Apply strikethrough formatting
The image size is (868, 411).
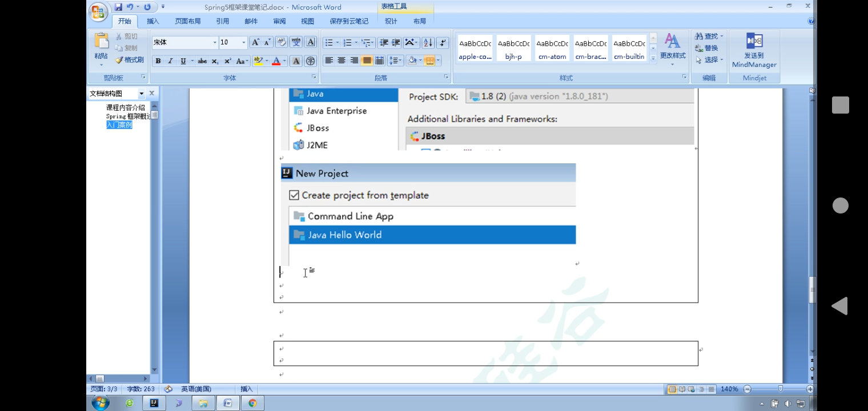coord(202,61)
